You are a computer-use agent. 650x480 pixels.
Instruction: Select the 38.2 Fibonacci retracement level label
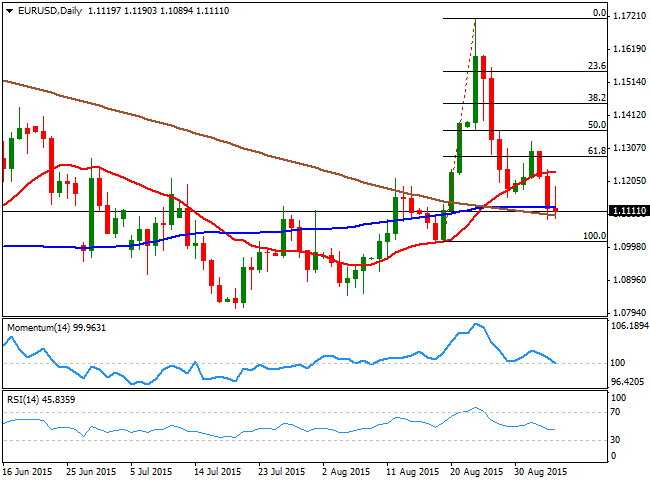(597, 98)
